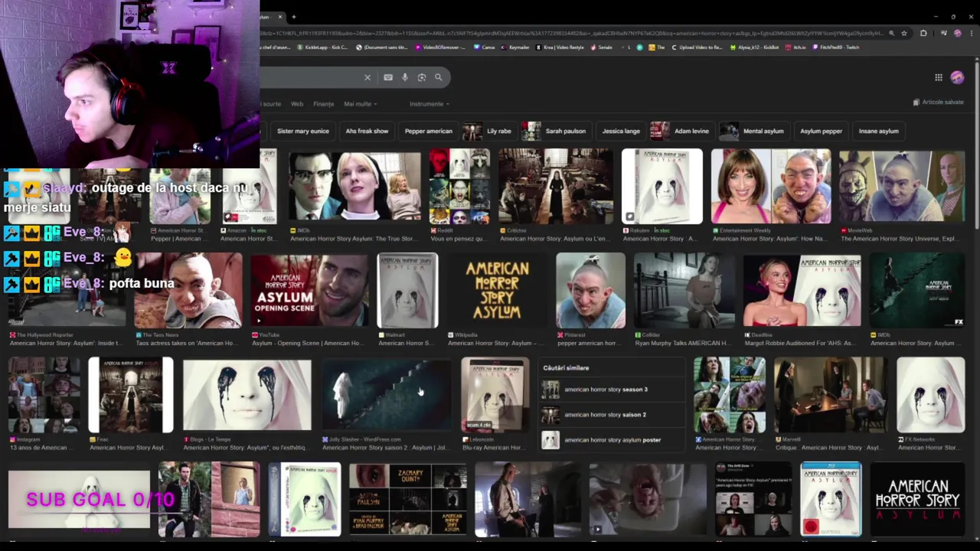The image size is (980, 551).
Task: Select the Mental asylum filter chip
Action: (x=753, y=131)
